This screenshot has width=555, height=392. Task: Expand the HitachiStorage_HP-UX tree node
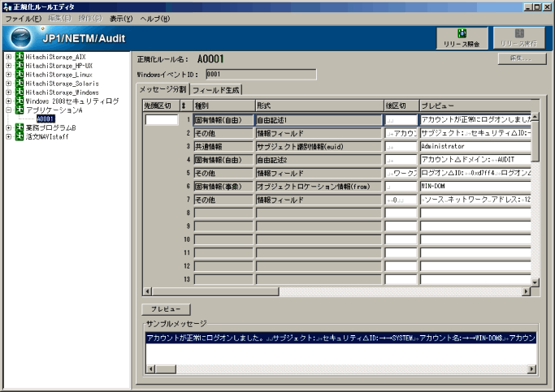click(8, 66)
